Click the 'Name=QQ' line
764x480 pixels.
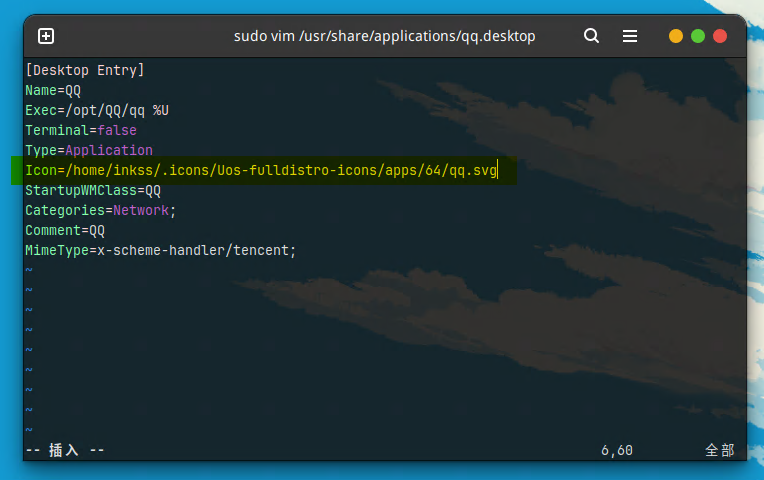click(x=53, y=90)
